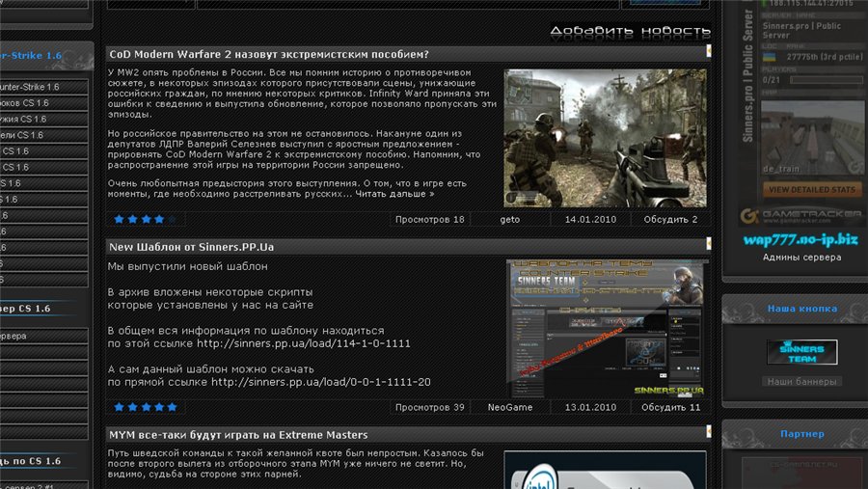
Task: Open the MYM Extreme Masters article title
Action: (x=238, y=435)
